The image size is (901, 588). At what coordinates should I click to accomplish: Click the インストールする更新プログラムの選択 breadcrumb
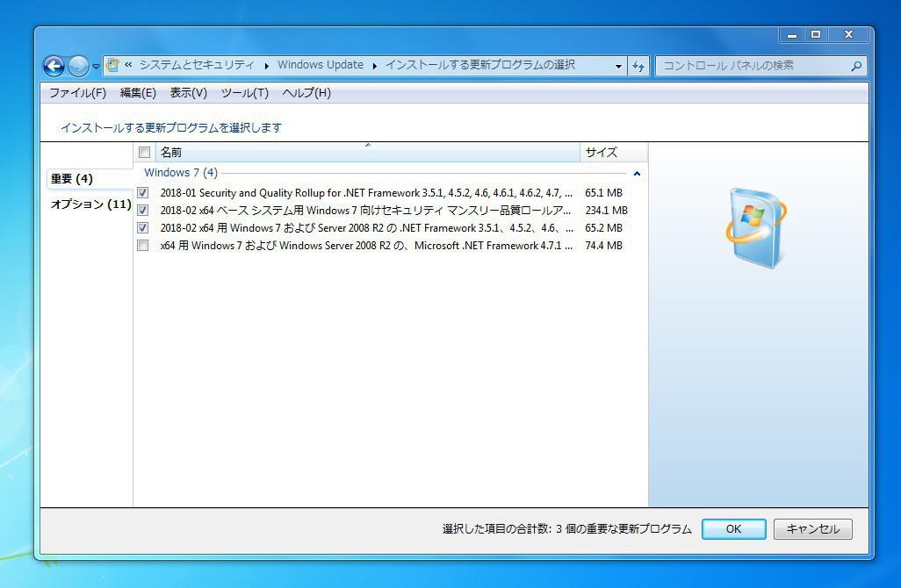479,65
